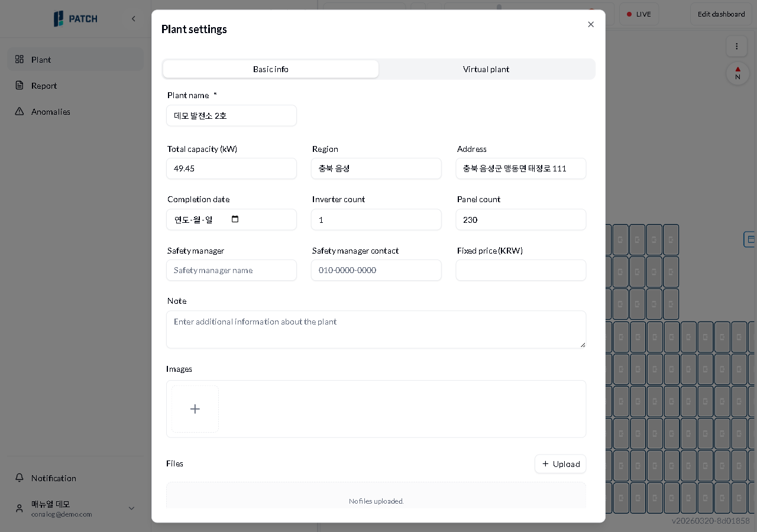Focus the Safety manager name field
Image resolution: width=757 pixels, height=532 pixels.
click(231, 270)
